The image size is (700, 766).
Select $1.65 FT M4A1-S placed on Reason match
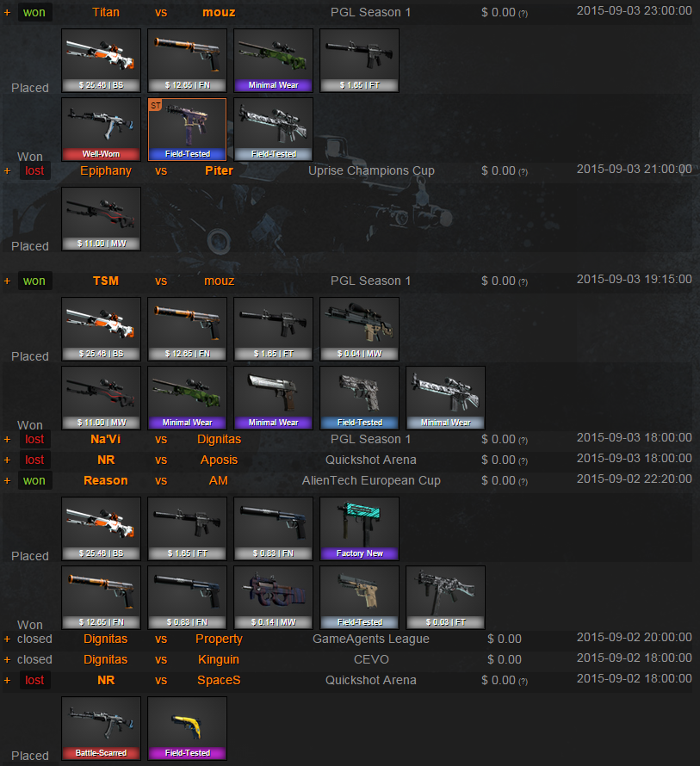tap(187, 529)
